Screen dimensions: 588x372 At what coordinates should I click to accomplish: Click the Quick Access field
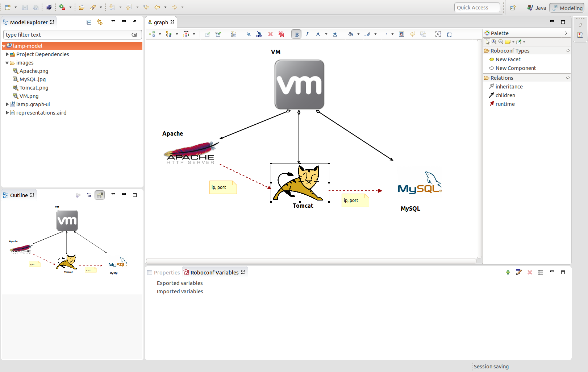click(x=477, y=8)
